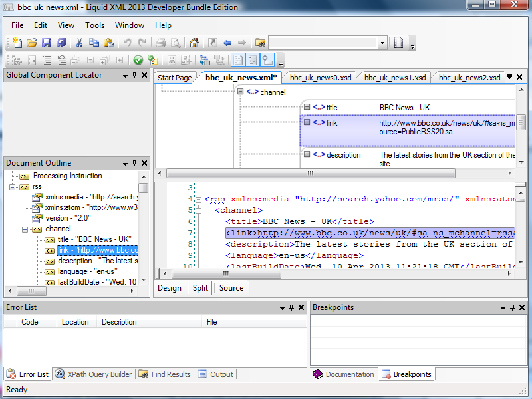Click the indent lines format icon
The height and width of the screenshot is (399, 532).
pos(47,61)
